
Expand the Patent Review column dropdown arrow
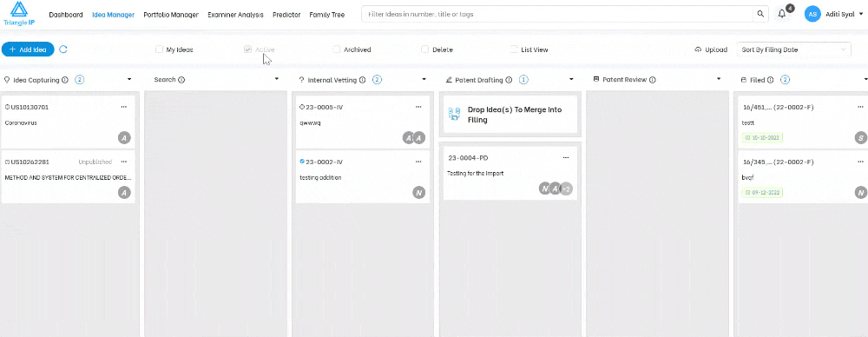pyautogui.click(x=719, y=80)
